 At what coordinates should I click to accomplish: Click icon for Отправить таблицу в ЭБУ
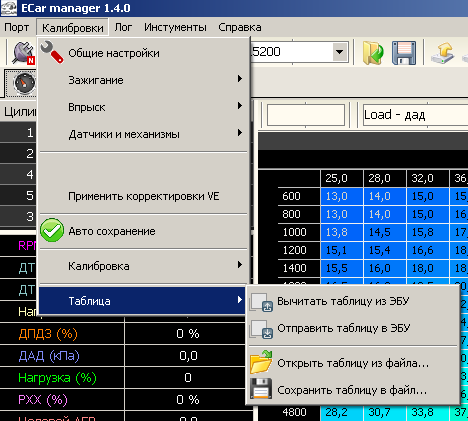(x=261, y=329)
